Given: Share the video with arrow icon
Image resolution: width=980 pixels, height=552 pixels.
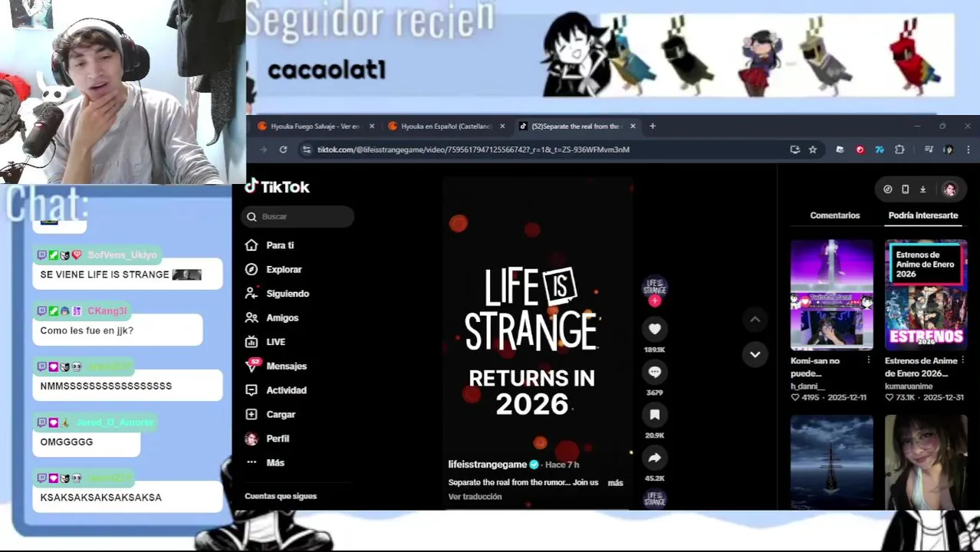Looking at the screenshot, I should [x=654, y=458].
